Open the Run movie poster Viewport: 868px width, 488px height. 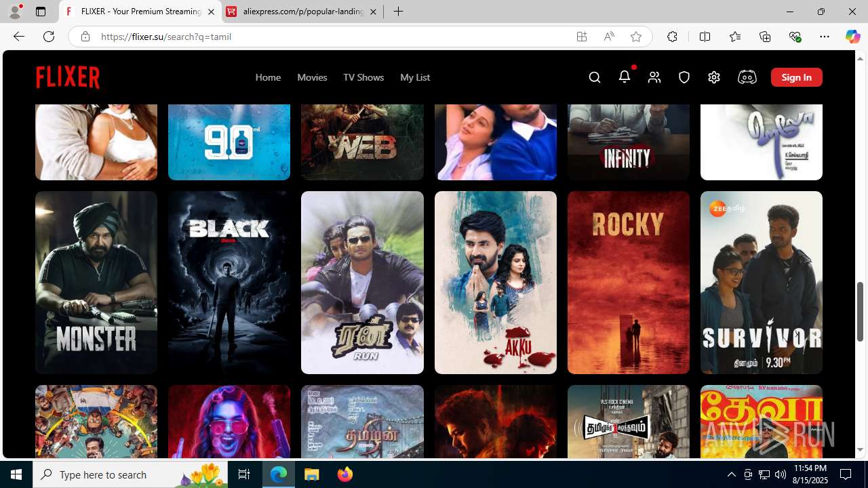362,283
